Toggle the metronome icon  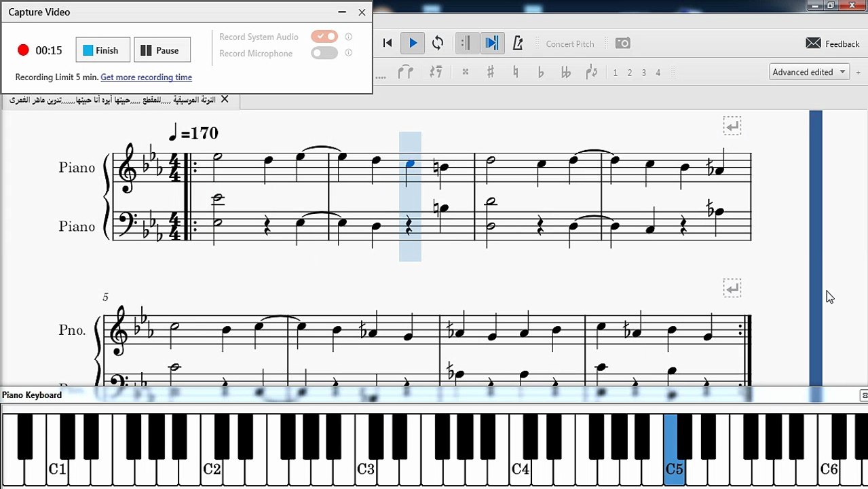[518, 43]
